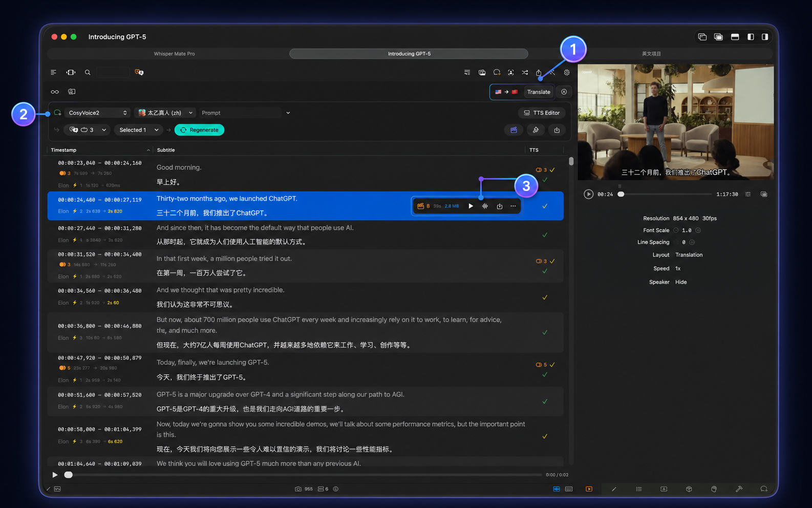The image size is (812, 508).
Task: Click the video seek slider
Action: click(665, 194)
